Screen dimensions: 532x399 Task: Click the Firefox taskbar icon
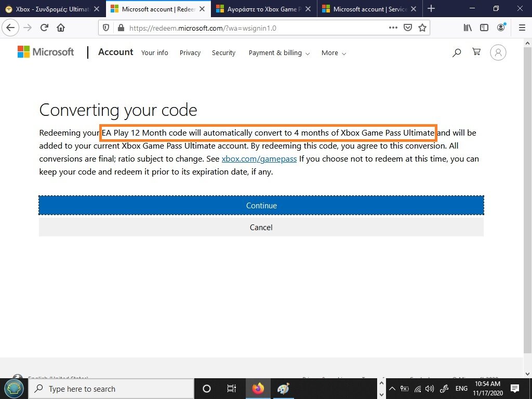(x=258, y=389)
